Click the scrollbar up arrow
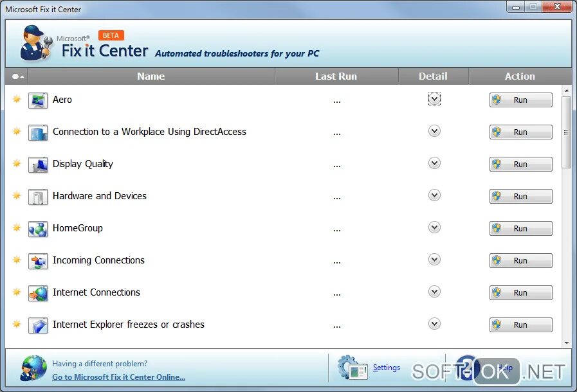The image size is (577, 392). (x=567, y=91)
